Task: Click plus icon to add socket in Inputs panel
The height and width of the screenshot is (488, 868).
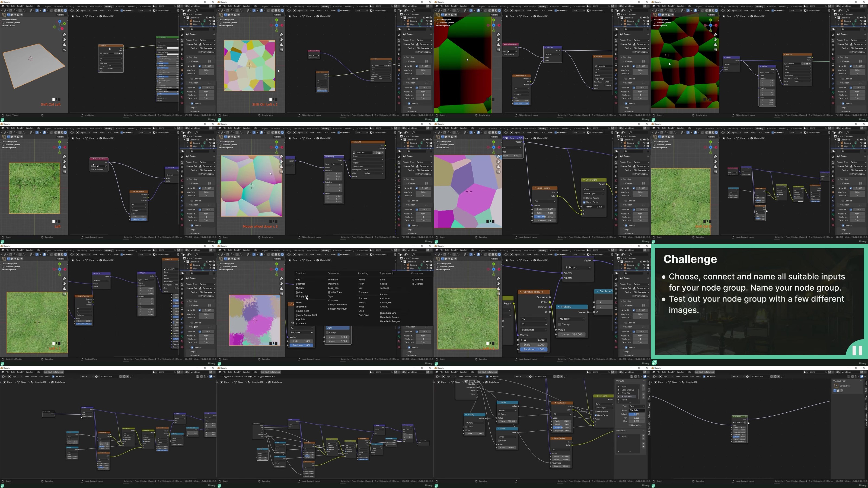Action: (643, 386)
